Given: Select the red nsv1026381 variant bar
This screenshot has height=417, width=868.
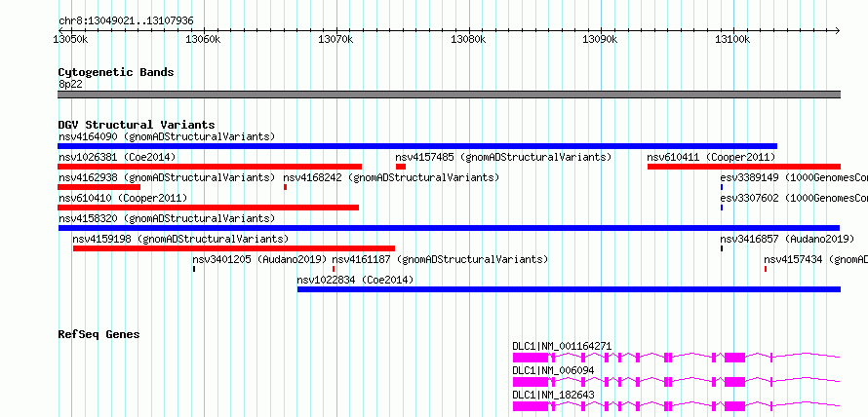Looking at the screenshot, I should (210, 167).
